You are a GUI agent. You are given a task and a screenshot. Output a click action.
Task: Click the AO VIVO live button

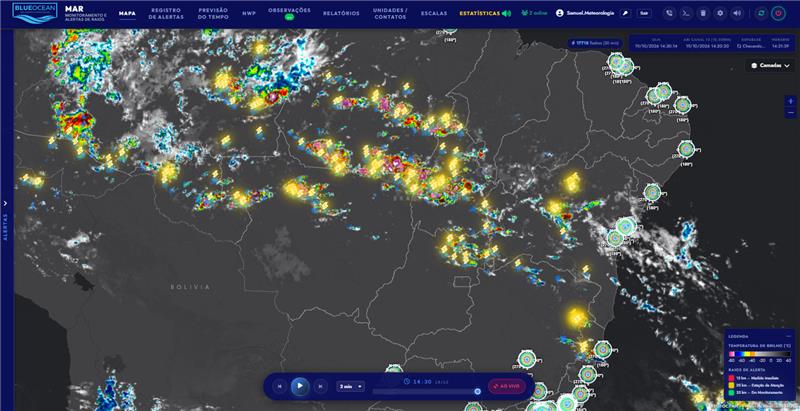click(x=507, y=387)
